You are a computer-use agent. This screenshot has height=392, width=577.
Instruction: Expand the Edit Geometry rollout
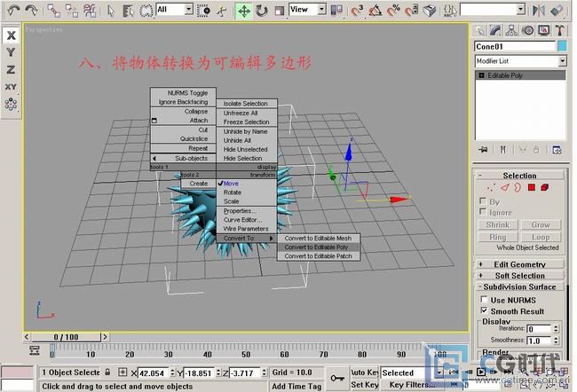(x=519, y=264)
